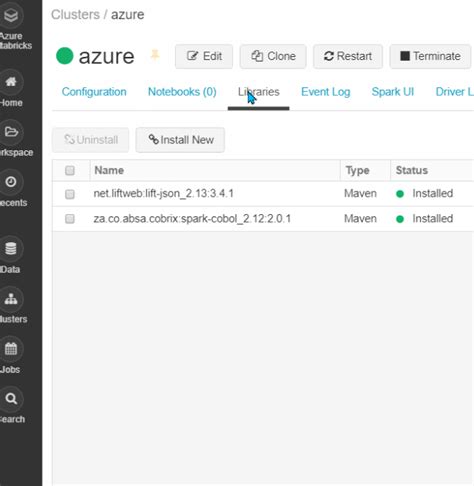
Task: Click green status dot in lift-json row
Action: point(400,194)
